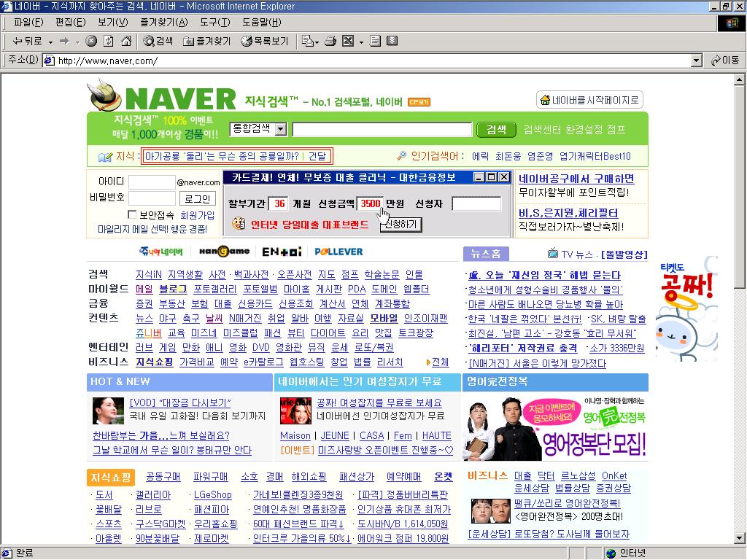Click the globe Internet zone icon in status bar

pos(611,553)
